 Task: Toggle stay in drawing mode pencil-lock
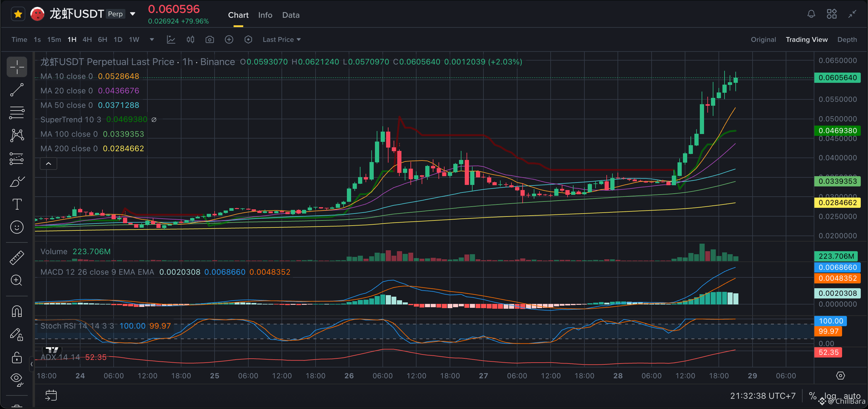[17, 334]
